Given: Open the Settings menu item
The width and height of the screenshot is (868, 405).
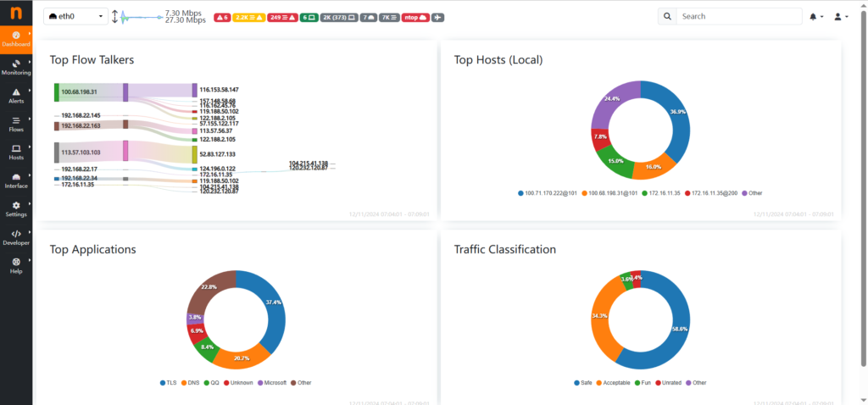Looking at the screenshot, I should pyautogui.click(x=16, y=208).
